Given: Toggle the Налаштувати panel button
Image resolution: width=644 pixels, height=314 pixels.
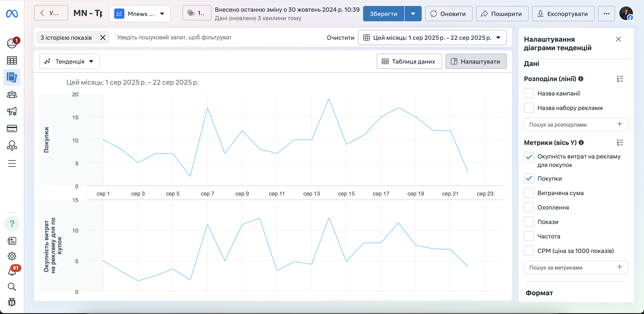Looking at the screenshot, I should [476, 61].
